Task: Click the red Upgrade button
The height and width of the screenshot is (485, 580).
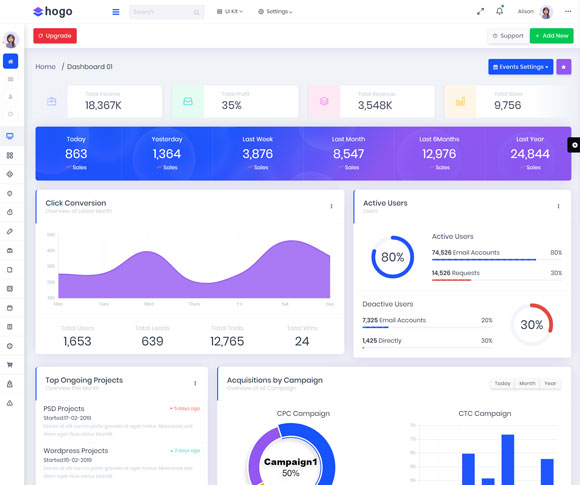Action: (x=55, y=36)
